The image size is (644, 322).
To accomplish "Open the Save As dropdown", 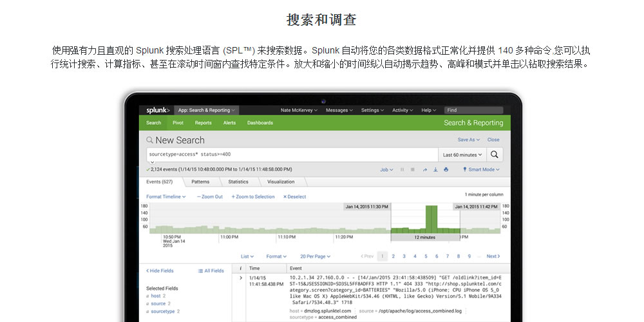I will pyautogui.click(x=469, y=140).
